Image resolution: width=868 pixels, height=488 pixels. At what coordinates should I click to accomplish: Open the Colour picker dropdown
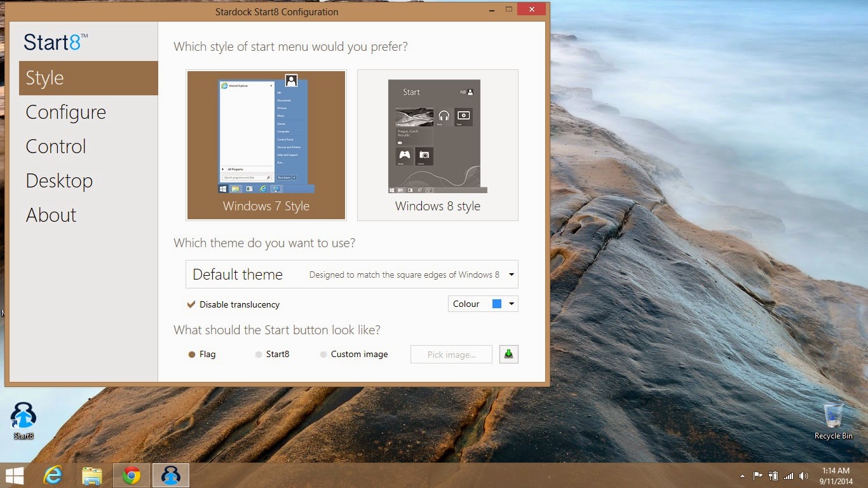point(483,304)
